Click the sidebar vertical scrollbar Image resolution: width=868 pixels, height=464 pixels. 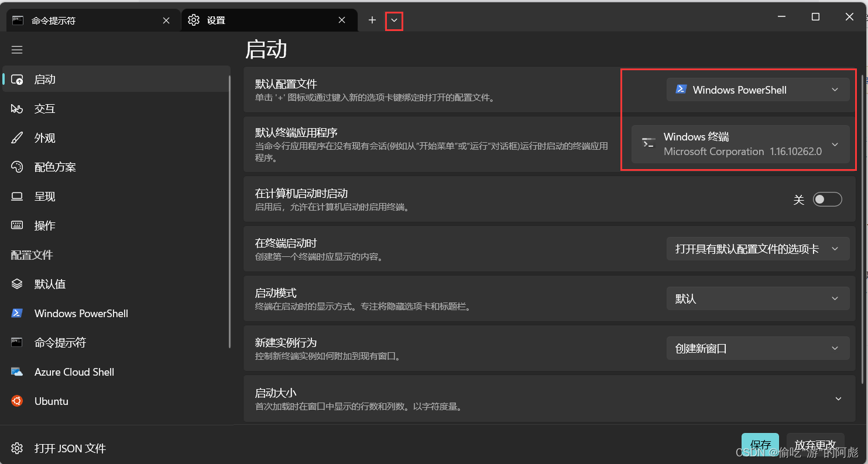click(x=230, y=211)
